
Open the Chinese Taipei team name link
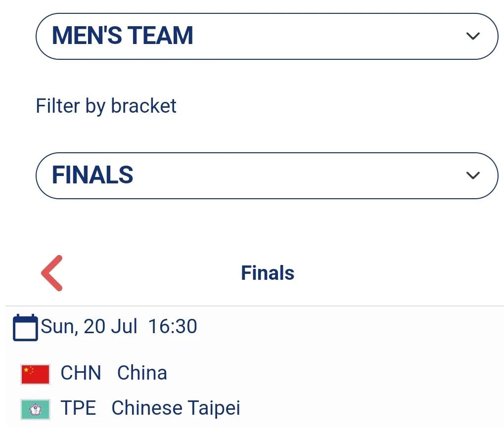[x=176, y=408]
